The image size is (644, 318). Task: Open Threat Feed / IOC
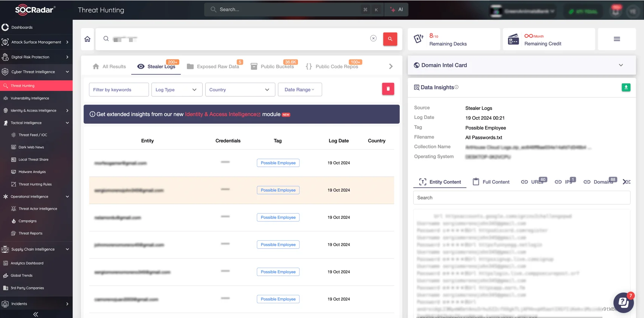click(33, 135)
